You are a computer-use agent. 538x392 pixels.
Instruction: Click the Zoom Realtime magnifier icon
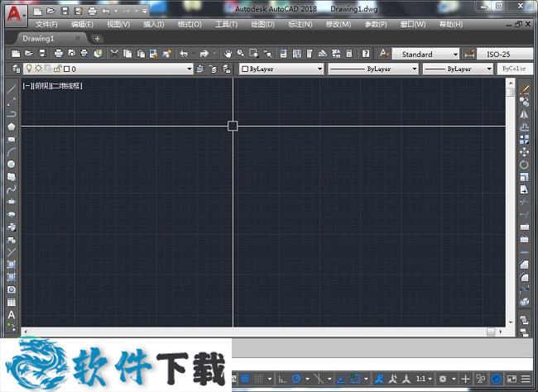coord(241,54)
